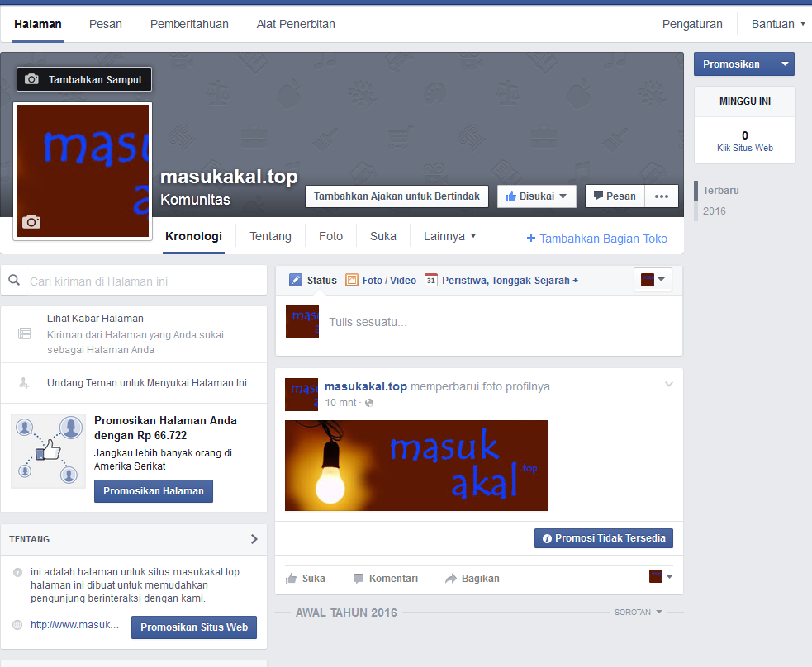Screen dimensions: 812x667
Task: Open the Suka page tab
Action: (383, 236)
